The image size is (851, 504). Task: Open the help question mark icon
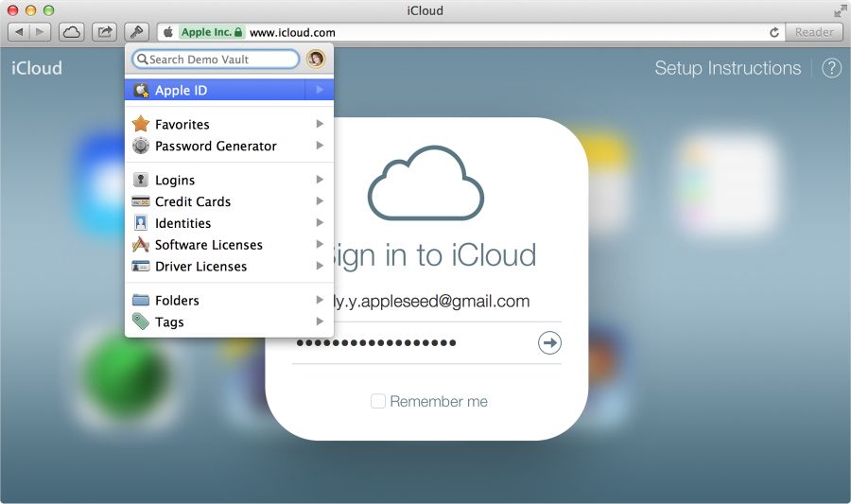pyautogui.click(x=831, y=68)
